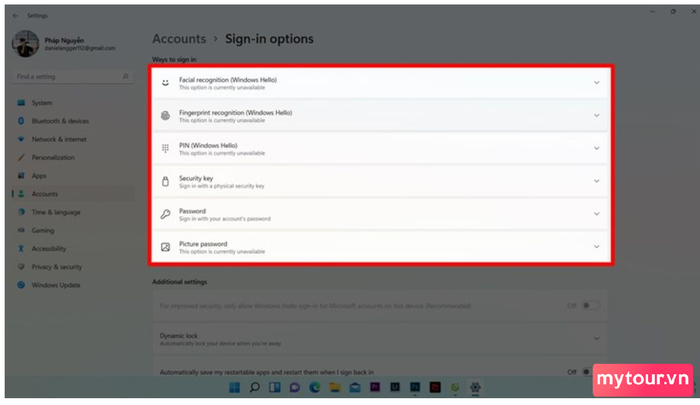700x405 pixels.
Task: Open the user profile picture
Action: 25,44
